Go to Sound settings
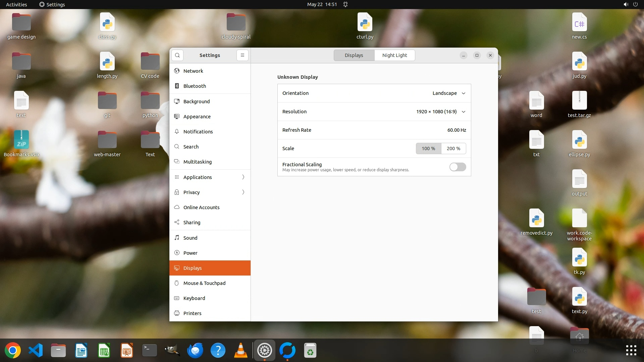 pos(190,238)
